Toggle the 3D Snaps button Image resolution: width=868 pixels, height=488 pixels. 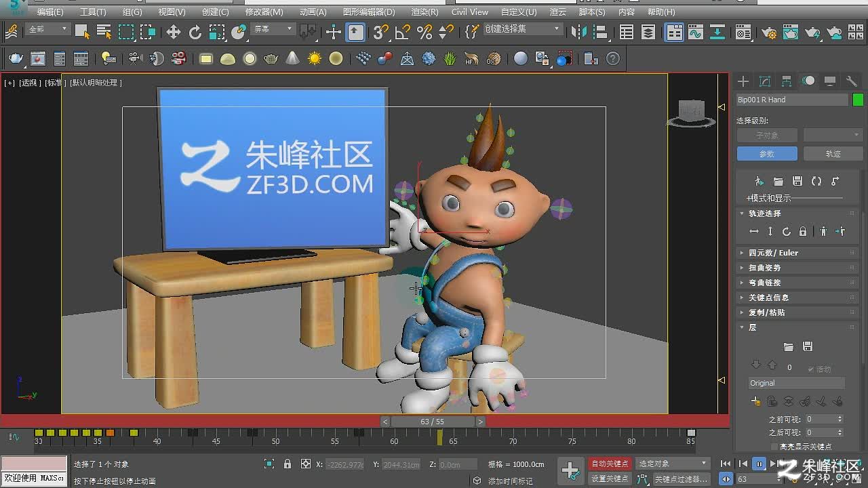(x=380, y=32)
